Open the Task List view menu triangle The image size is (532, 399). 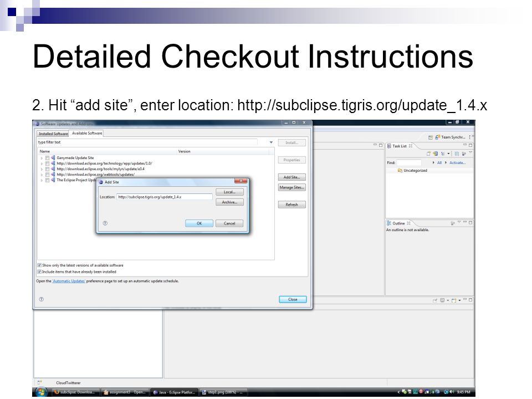tap(470, 152)
